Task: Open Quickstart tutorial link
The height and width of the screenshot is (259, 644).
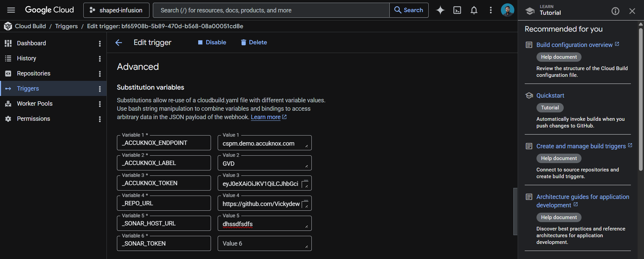Action: pos(550,96)
